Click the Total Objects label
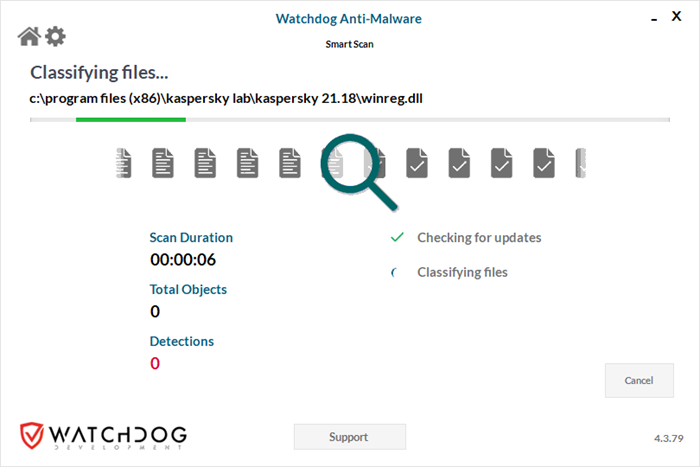Screen dimensions: 700x467 188,289
